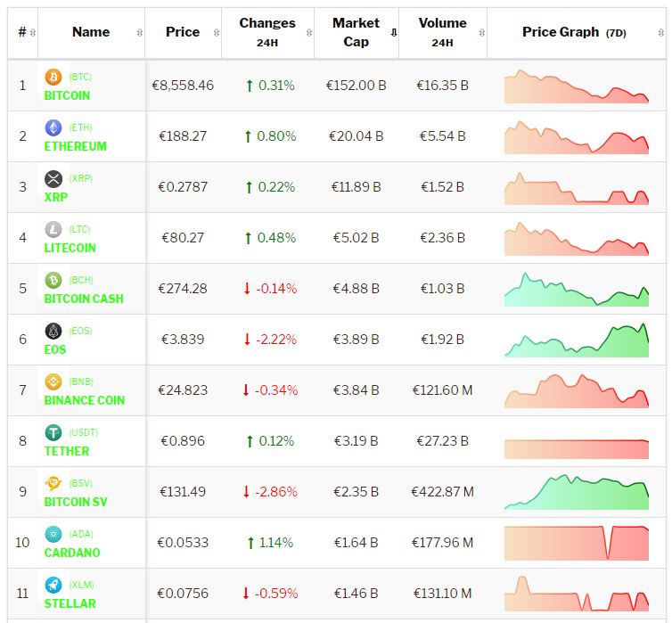672x623 pixels.
Task: View Bitcoin 7-day price graph
Action: pos(576,86)
